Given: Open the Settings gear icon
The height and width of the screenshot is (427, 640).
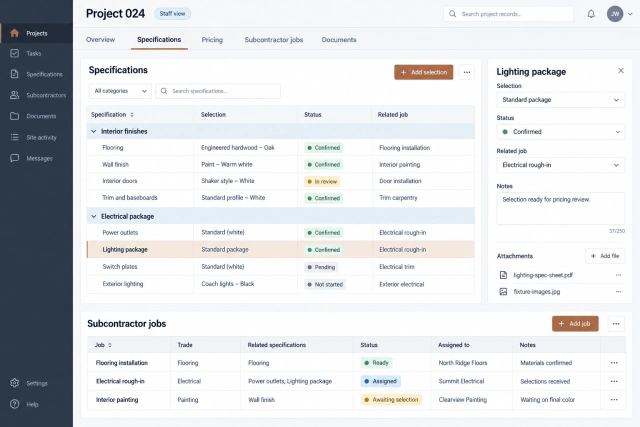Looking at the screenshot, I should coord(14,383).
